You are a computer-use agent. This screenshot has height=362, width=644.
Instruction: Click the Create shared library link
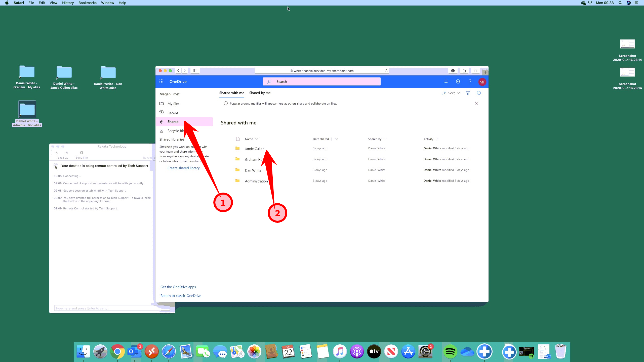click(183, 168)
